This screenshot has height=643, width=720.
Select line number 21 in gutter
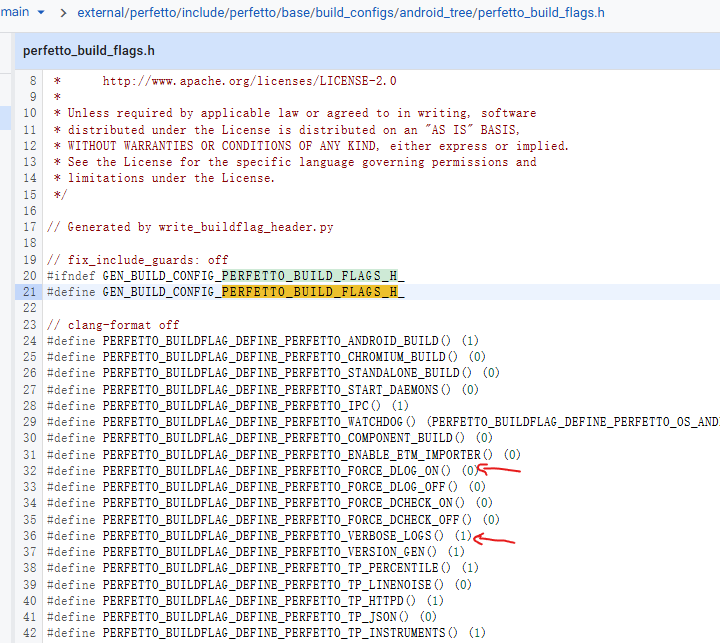tap(29, 292)
